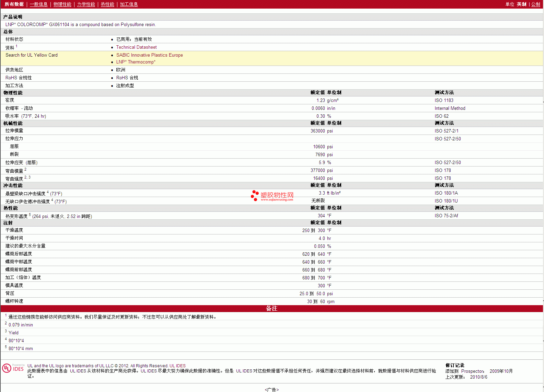Click the ISO 527-2/1 test method

[446, 131]
